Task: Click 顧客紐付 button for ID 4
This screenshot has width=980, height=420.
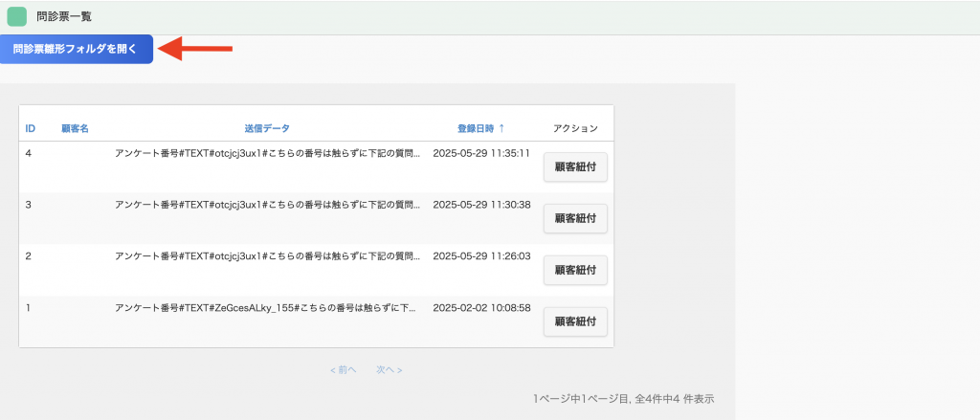Action: [x=575, y=166]
